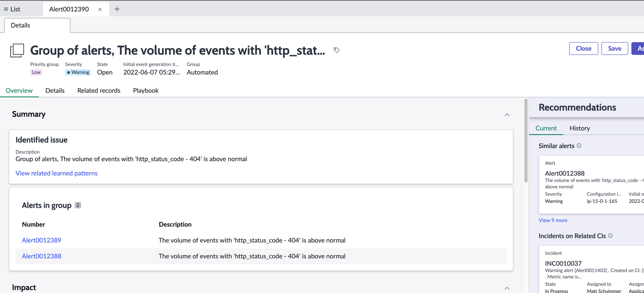Open incident INC0010037 card

point(591,270)
